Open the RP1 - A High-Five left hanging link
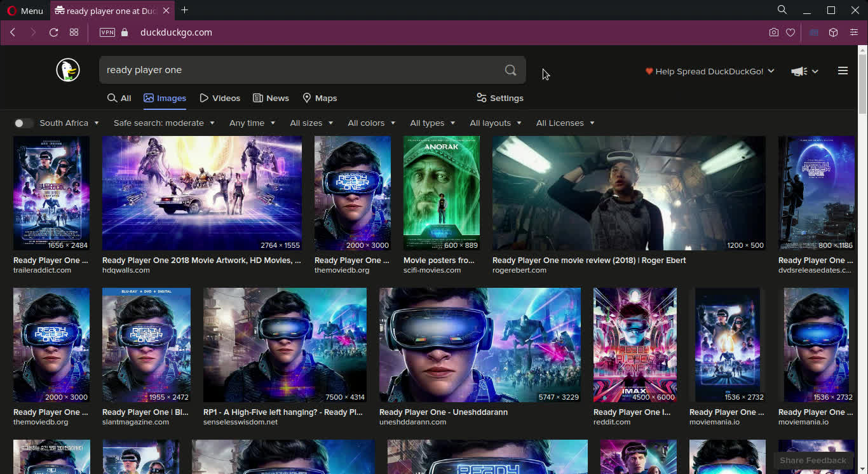 (283, 412)
